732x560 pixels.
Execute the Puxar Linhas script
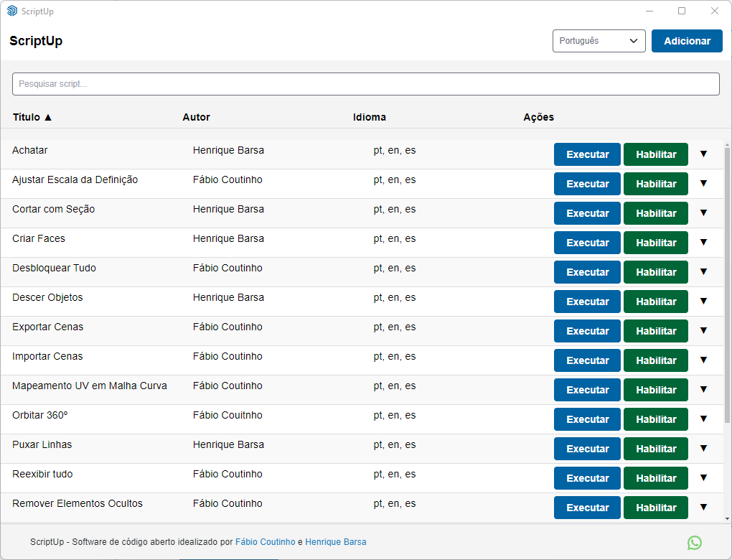point(587,449)
